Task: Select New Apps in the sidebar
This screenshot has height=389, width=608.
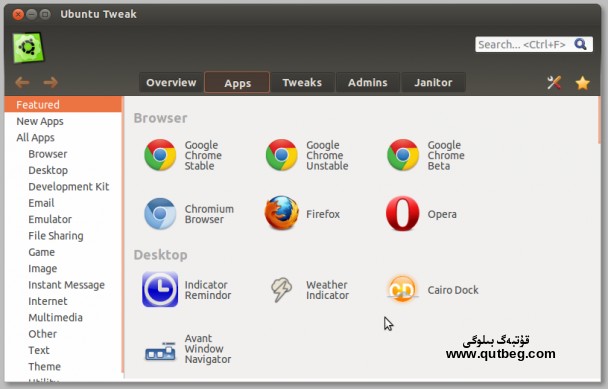Action: coord(63,121)
